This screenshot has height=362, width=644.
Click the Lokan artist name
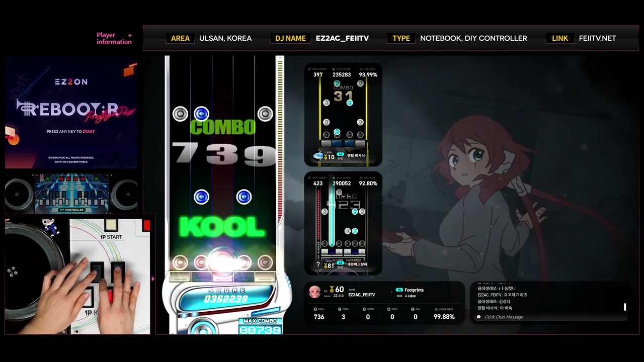[411, 296]
